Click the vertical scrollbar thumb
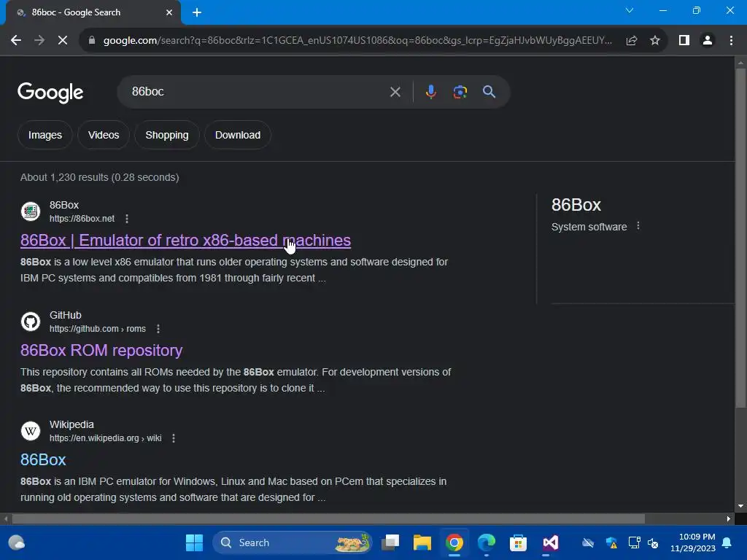This screenshot has width=747, height=560. (740, 238)
